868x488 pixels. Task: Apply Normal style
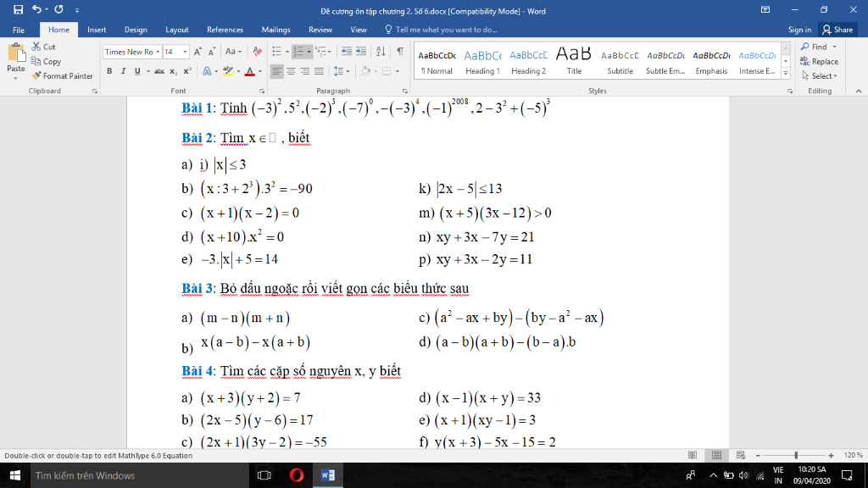437,61
